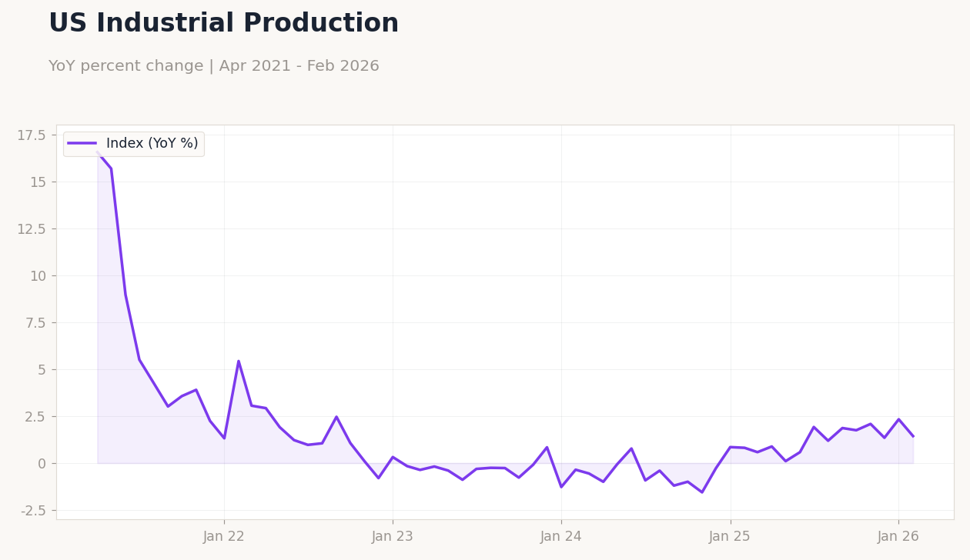Click the Jan 22 x-axis label

click(224, 537)
